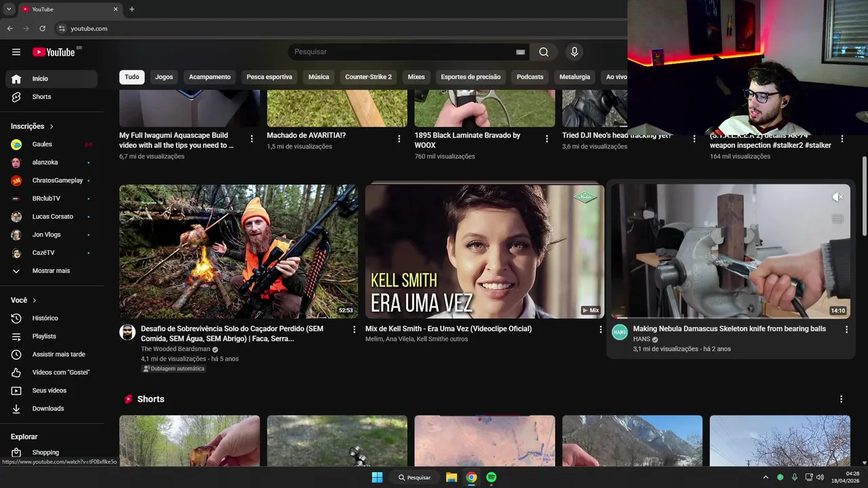
Task: Expand Mostrar mais subscriptions
Action: (52, 271)
